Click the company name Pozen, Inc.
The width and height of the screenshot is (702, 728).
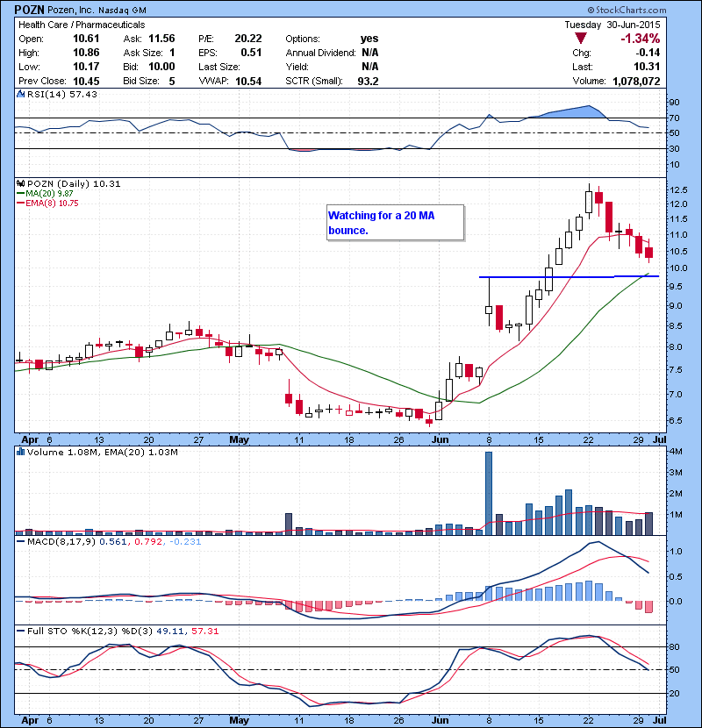coord(69,11)
